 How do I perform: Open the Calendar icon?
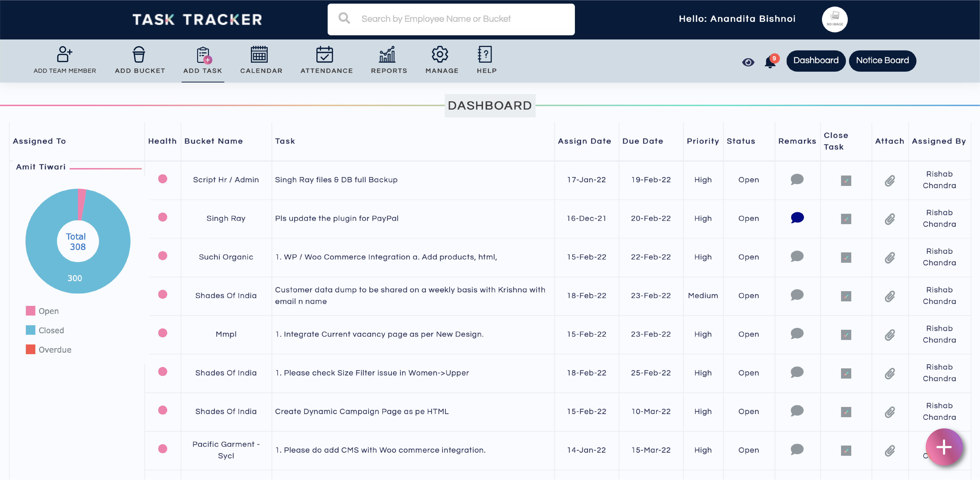point(259,54)
